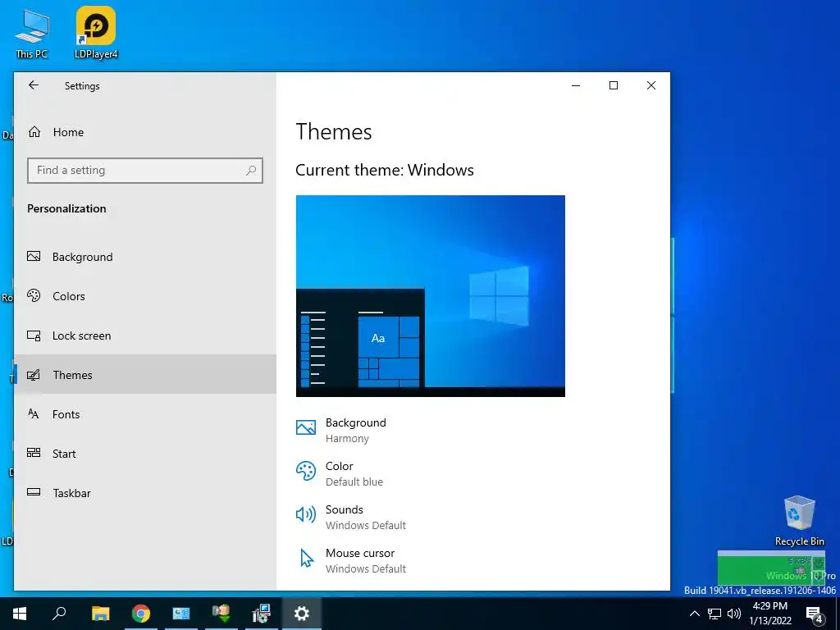This screenshot has height=630, width=840.
Task: Select the LDPlayer4 desktop shortcut
Action: coord(96,33)
